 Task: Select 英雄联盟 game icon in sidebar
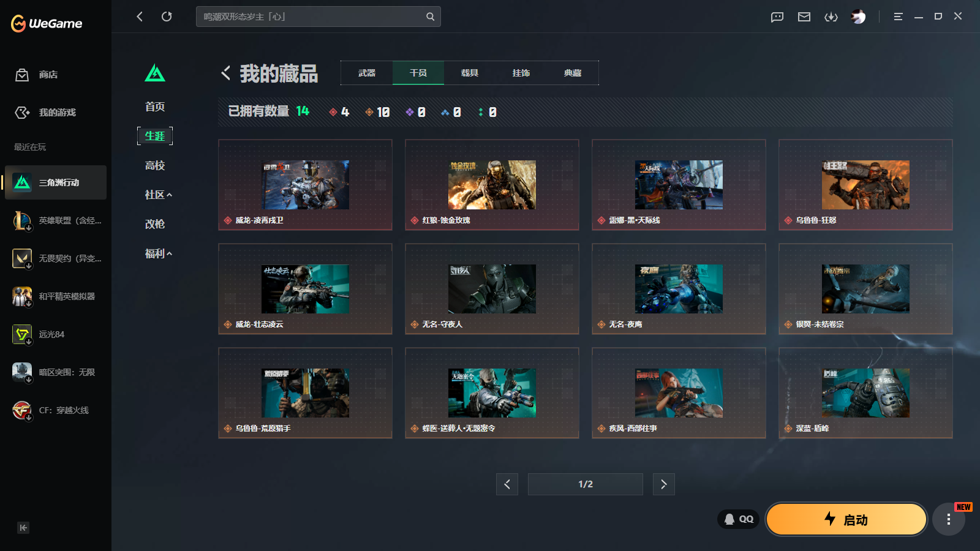(x=22, y=220)
